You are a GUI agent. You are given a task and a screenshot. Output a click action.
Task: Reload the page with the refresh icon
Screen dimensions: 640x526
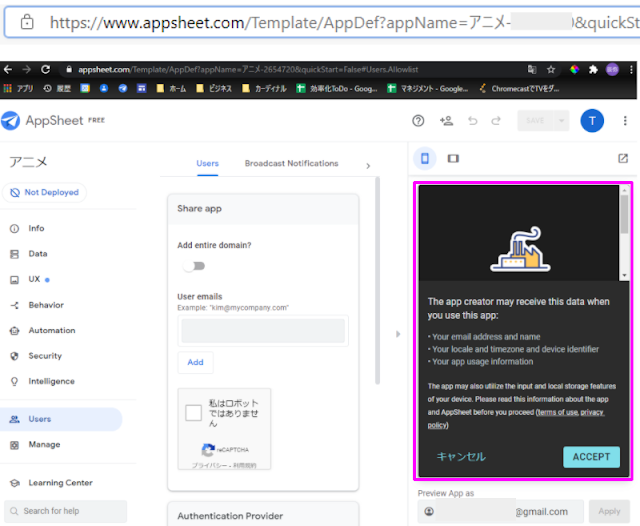(45, 69)
